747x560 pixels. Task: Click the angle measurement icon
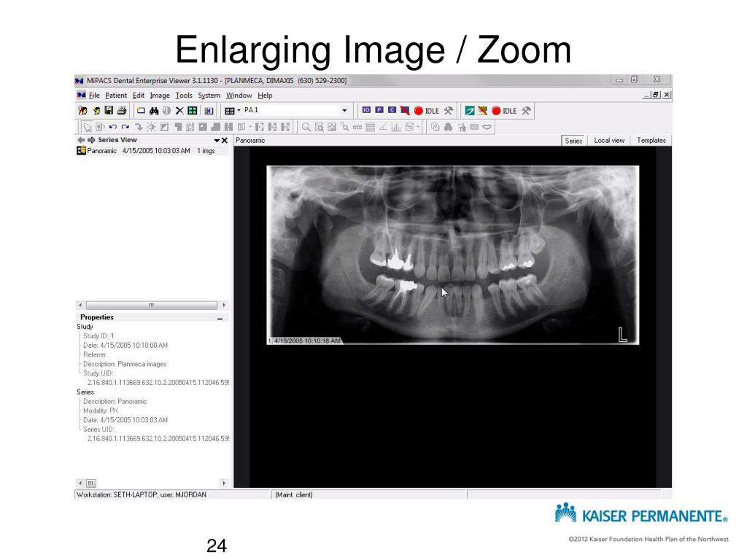[x=383, y=127]
